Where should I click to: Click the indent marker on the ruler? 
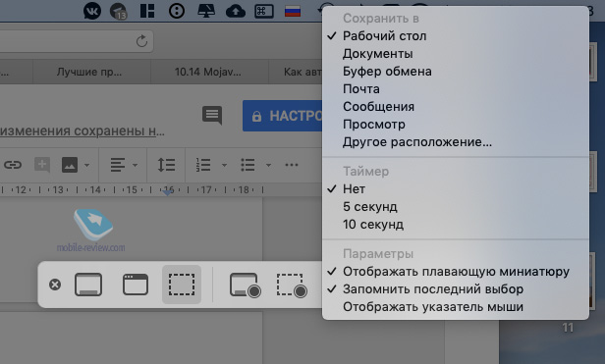tap(167, 193)
